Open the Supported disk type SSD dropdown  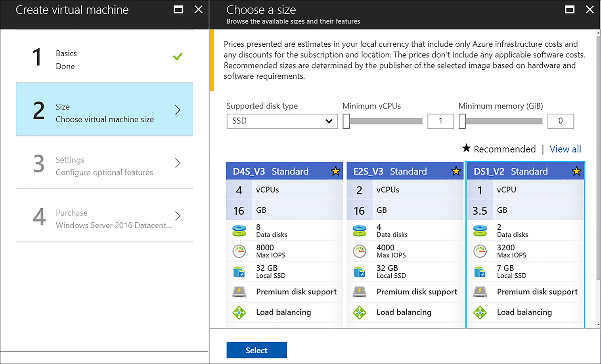pos(282,121)
